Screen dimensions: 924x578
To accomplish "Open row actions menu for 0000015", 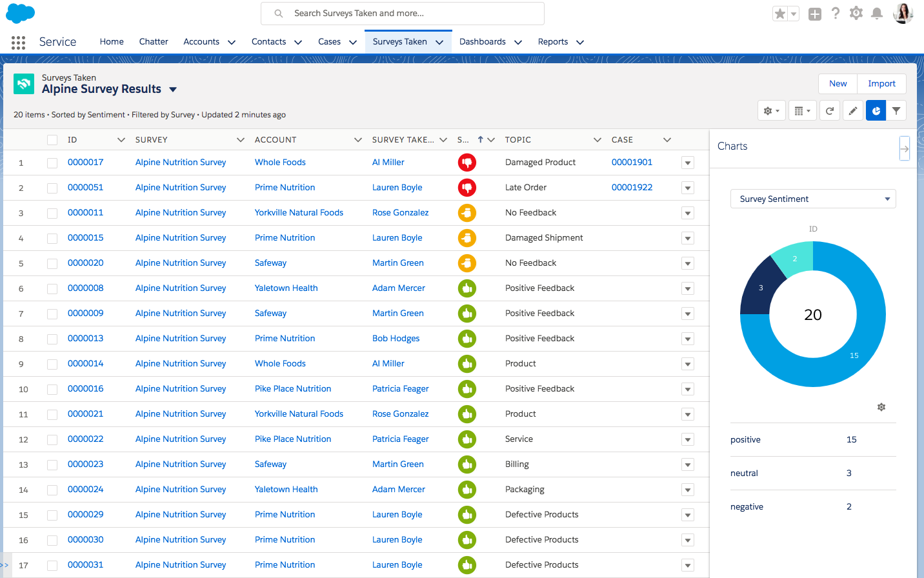I will [x=688, y=239].
